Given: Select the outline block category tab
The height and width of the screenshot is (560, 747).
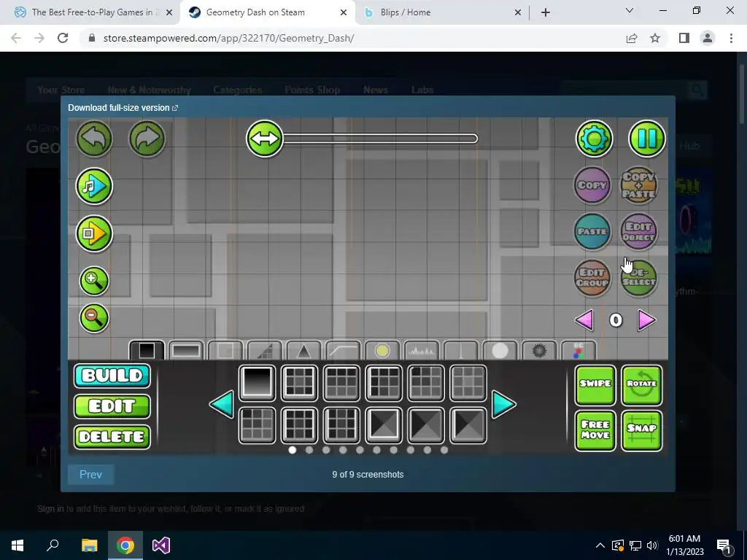Looking at the screenshot, I should point(225,351).
